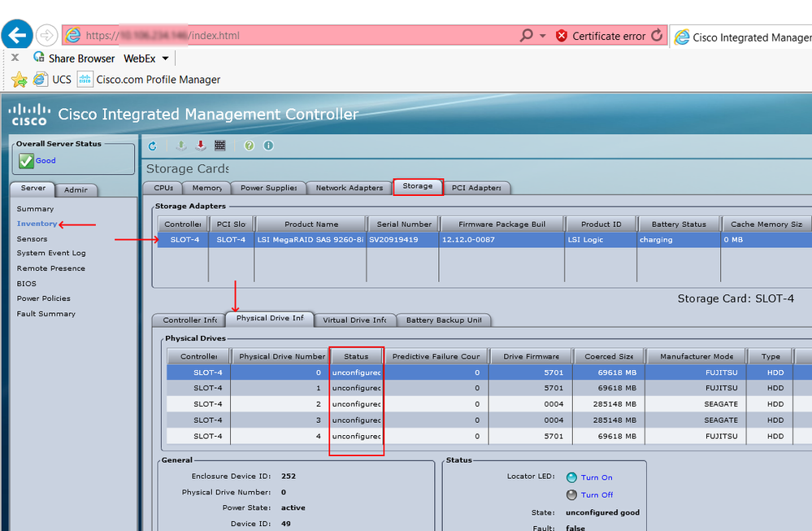Click the search magnifier in the address bar

click(526, 35)
